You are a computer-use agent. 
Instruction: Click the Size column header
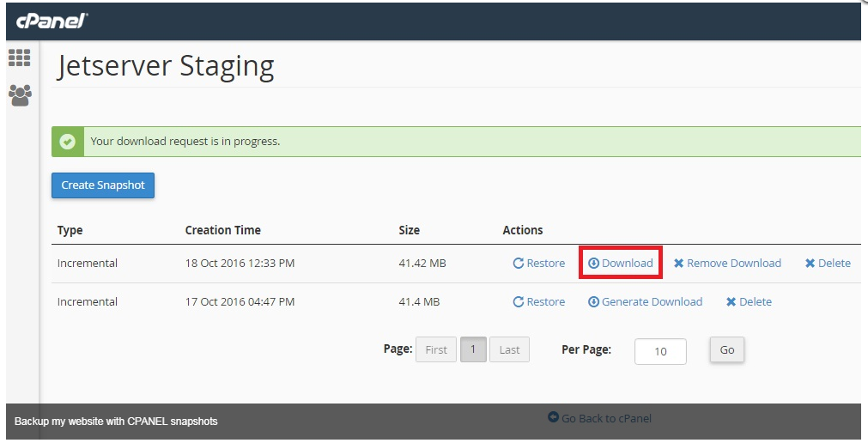coord(409,230)
